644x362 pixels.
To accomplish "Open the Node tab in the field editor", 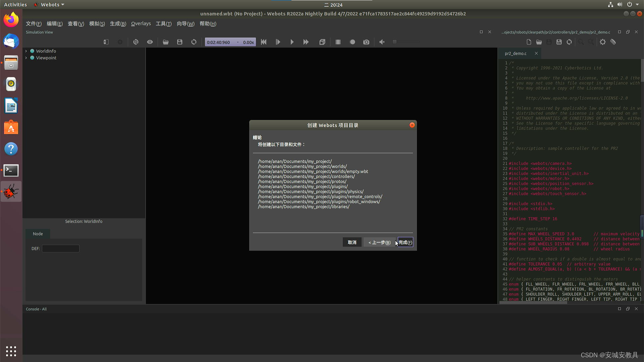I will [x=38, y=234].
